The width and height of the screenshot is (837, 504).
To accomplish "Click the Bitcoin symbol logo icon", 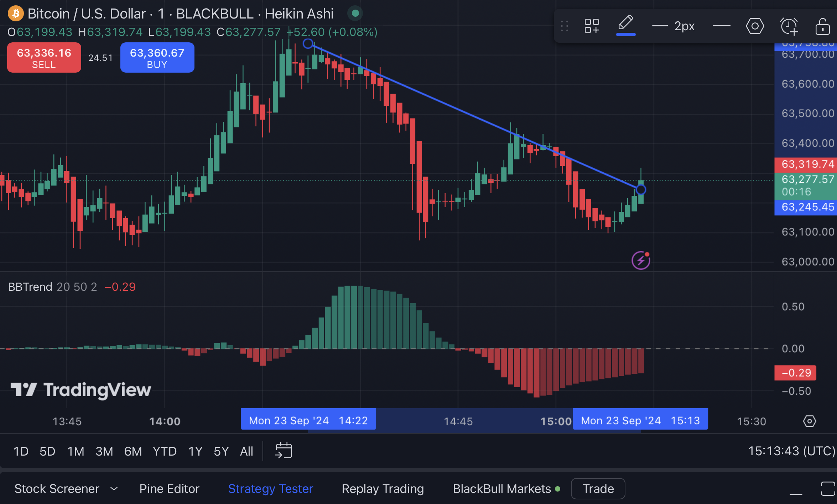I will (x=15, y=14).
